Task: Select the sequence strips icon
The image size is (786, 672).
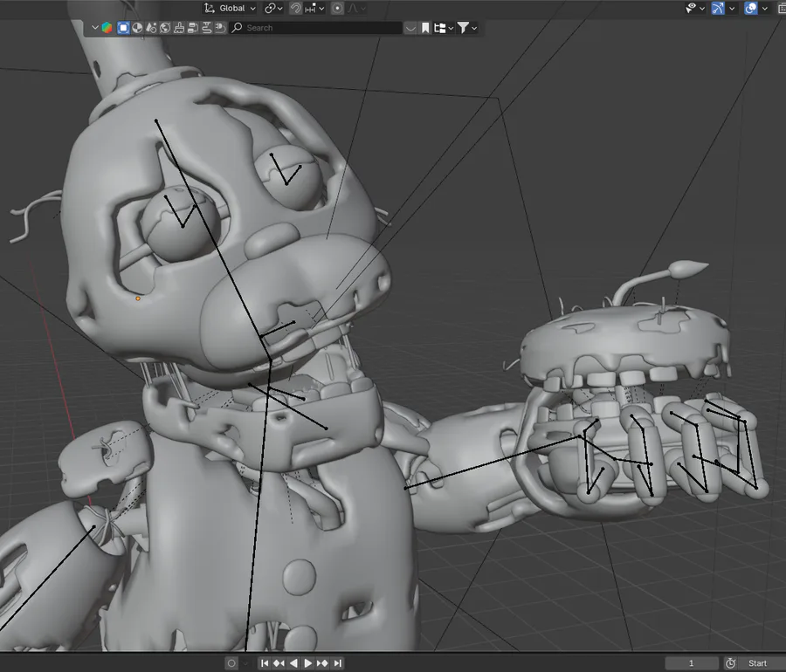Action: pos(192,28)
